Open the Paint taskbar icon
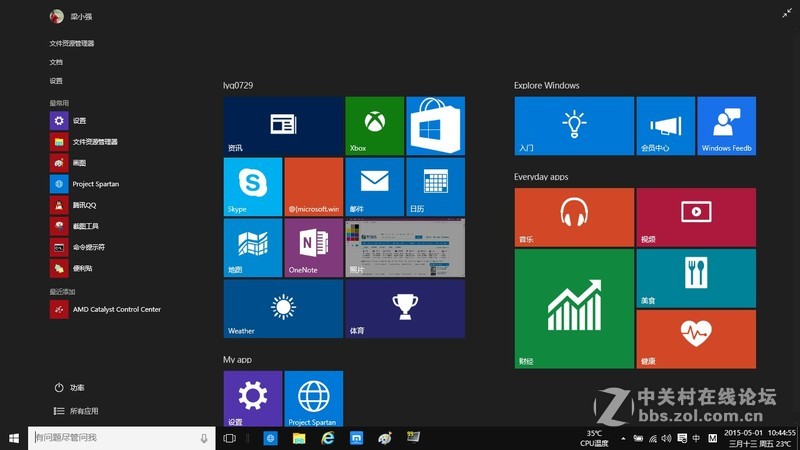 tap(385, 438)
